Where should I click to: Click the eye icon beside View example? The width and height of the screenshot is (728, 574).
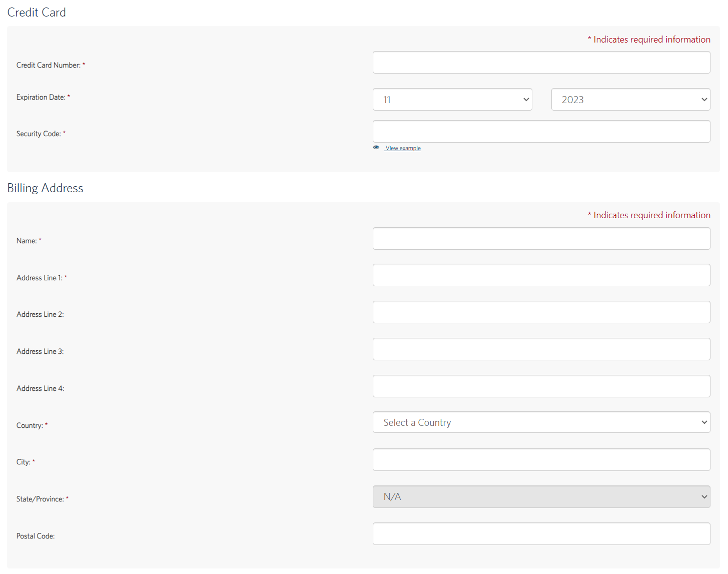376,148
